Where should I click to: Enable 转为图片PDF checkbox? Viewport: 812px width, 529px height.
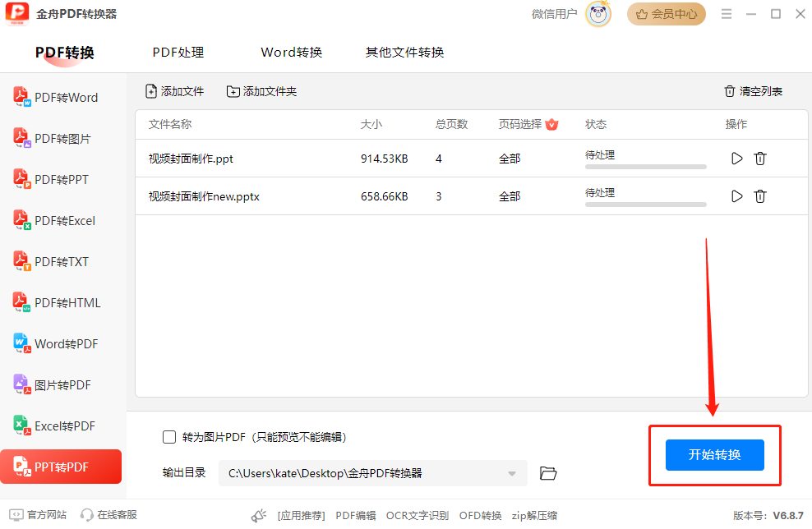pyautogui.click(x=169, y=437)
